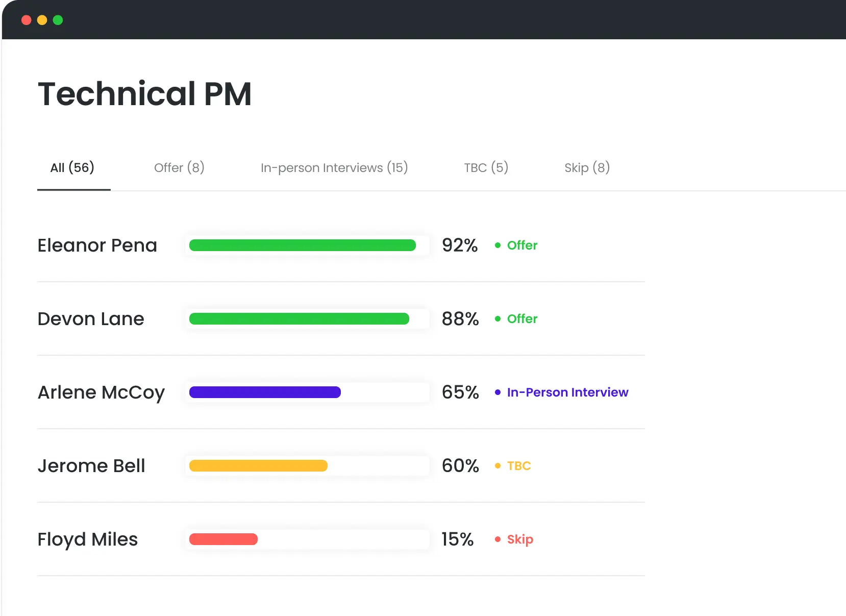Click Floyd Miles' 15% progress bar
This screenshot has height=616, width=846.
(223, 539)
